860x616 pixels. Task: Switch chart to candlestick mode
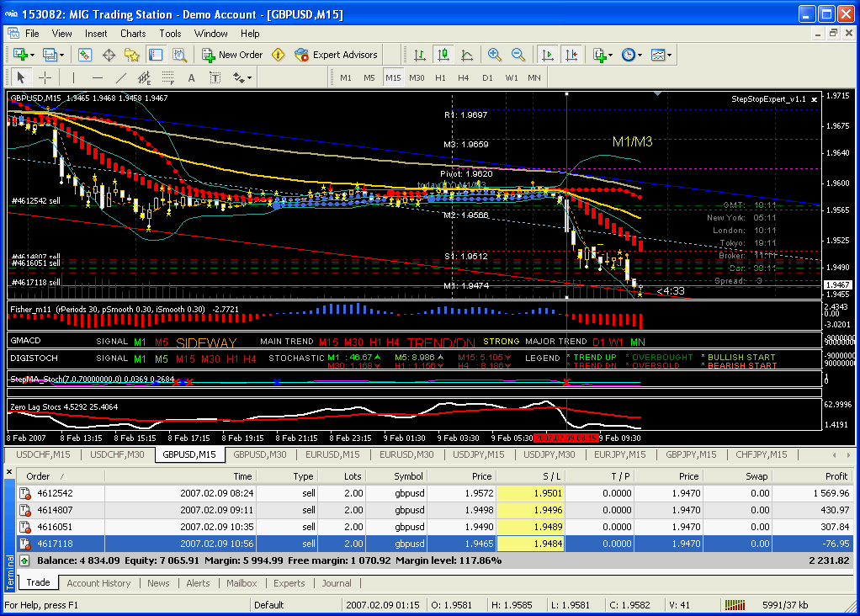(x=443, y=55)
